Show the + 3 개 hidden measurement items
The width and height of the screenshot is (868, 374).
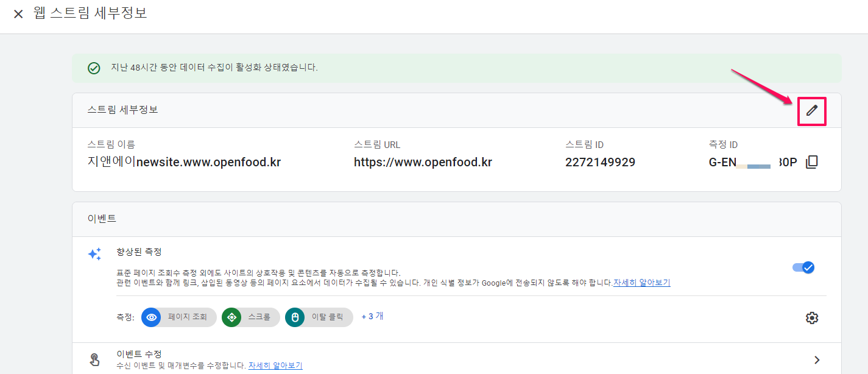(x=372, y=317)
